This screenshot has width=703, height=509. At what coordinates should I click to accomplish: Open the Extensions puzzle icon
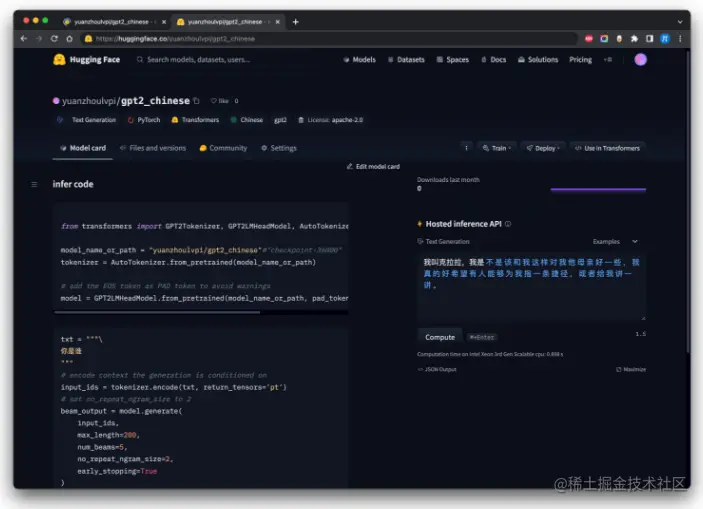pos(634,39)
